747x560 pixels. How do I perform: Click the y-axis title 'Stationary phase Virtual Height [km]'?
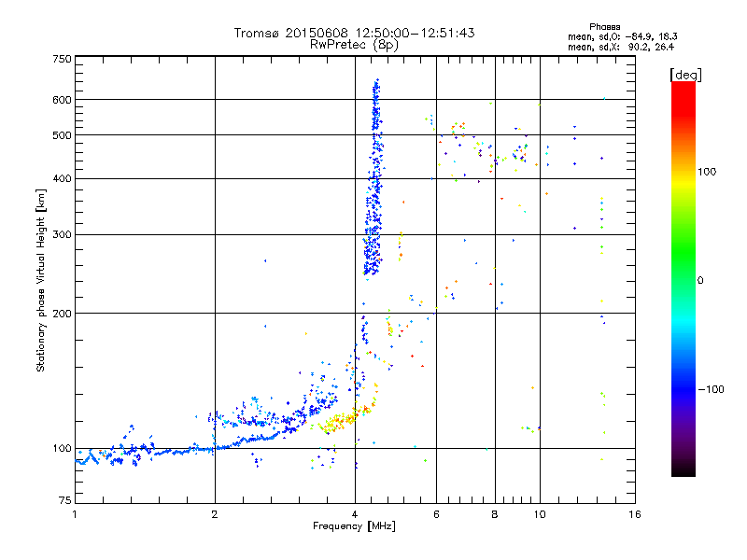[40, 280]
